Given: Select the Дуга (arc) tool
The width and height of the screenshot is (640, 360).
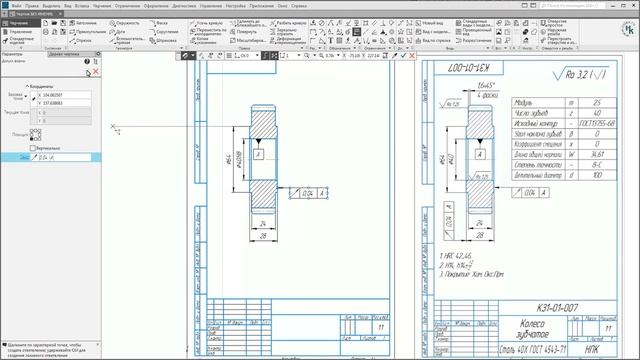Looking at the screenshot, I should point(118,32).
